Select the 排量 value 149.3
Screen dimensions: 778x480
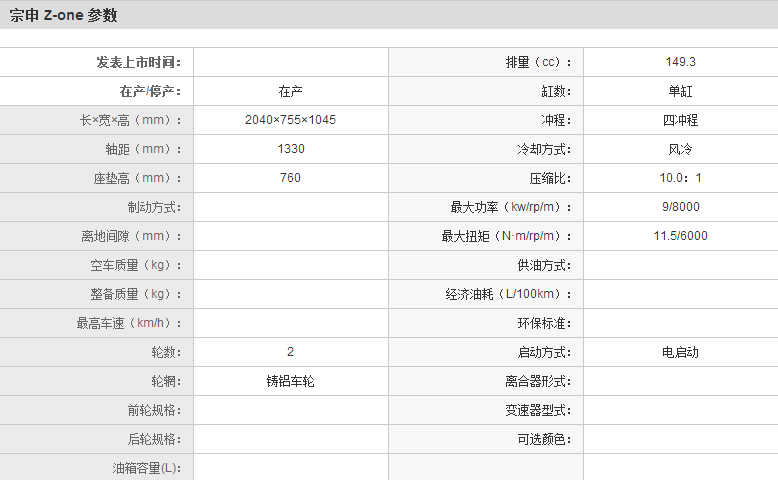click(680, 62)
